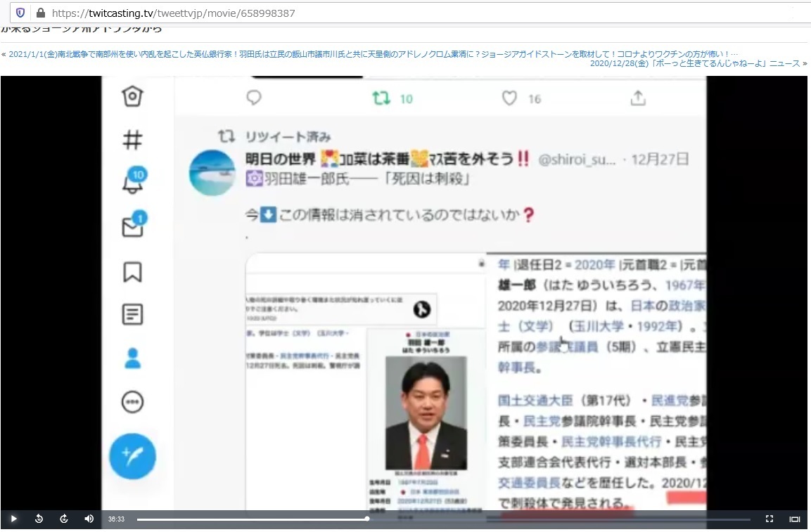Image resolution: width=811 pixels, height=532 pixels.
Task: Skip forward using the circular forward arrow
Action: click(64, 519)
